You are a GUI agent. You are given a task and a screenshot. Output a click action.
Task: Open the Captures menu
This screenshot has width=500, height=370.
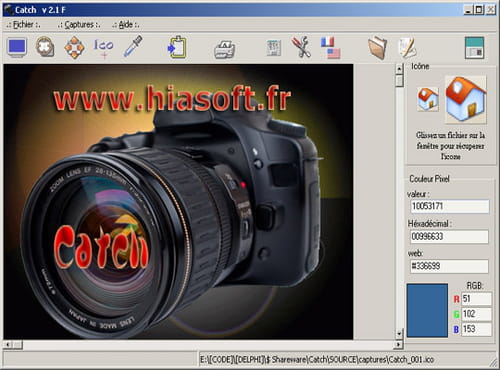(x=79, y=25)
